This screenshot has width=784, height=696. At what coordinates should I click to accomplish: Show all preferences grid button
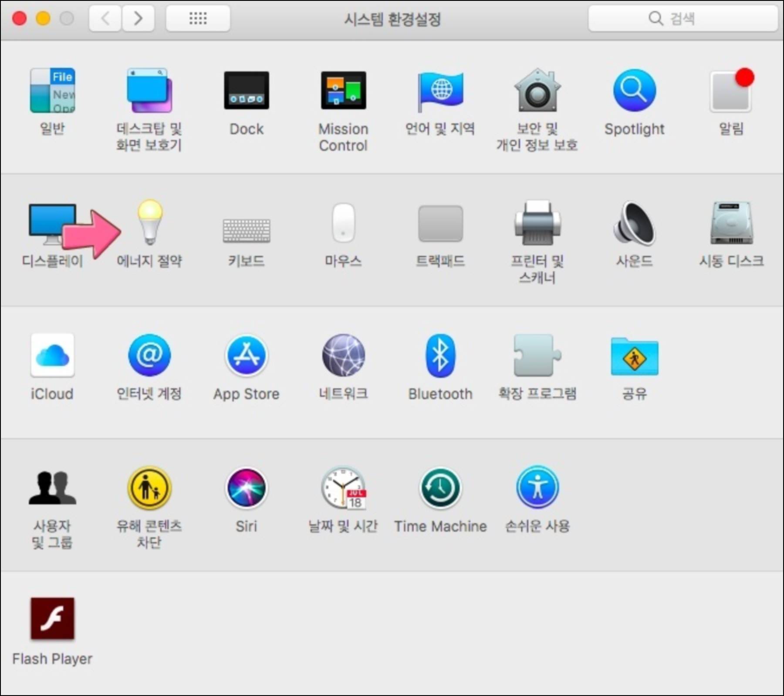(198, 18)
